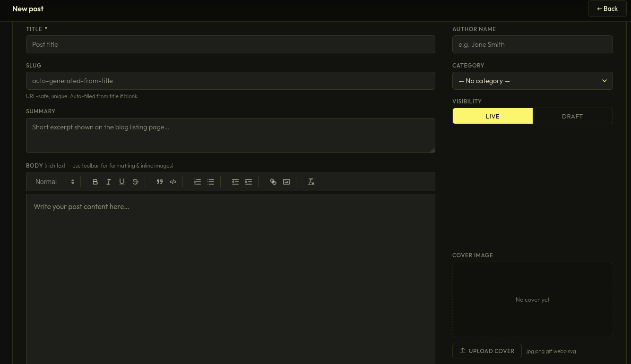The width and height of the screenshot is (631, 364).
Task: Increase indent of the paragraph
Action: [x=249, y=182]
